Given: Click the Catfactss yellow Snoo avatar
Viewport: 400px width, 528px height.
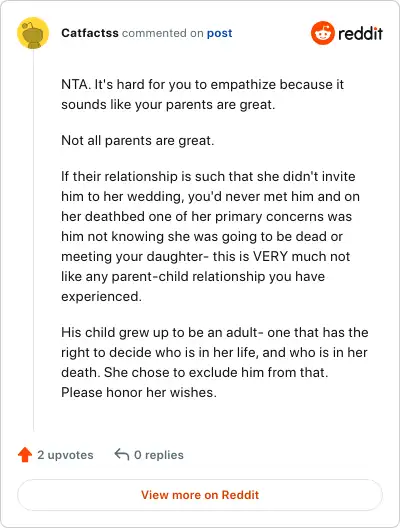Looking at the screenshot, I should point(33,33).
